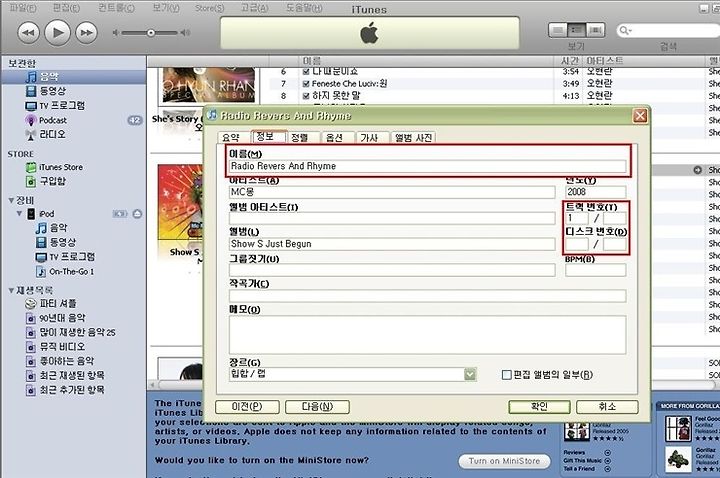Open the 보기(V) menu

click(x=166, y=8)
